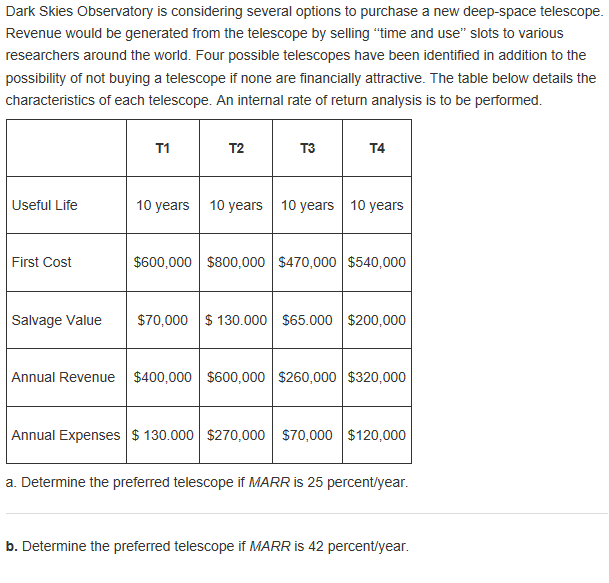
Task: Click the part b question on MARR 42 percent
Action: [x=207, y=546]
